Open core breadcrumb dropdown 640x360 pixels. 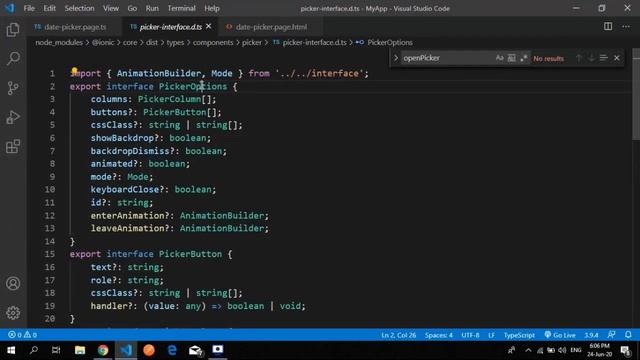coord(130,42)
